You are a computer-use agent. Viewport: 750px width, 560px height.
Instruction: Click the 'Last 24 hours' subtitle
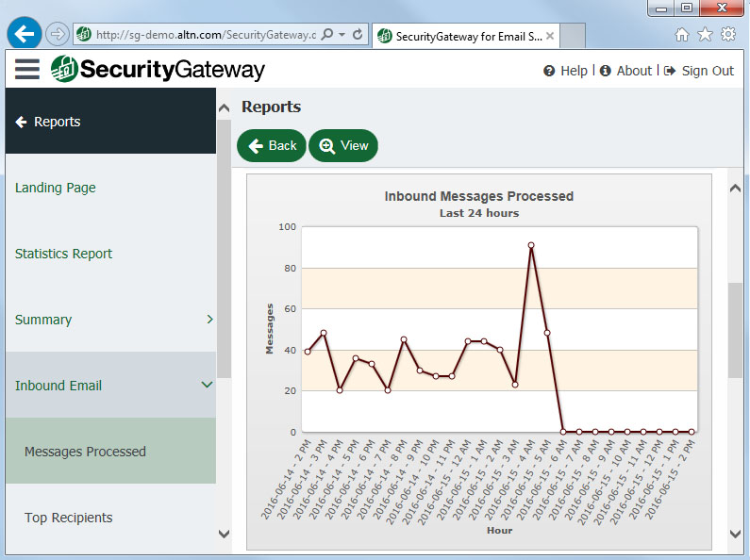tap(479, 213)
